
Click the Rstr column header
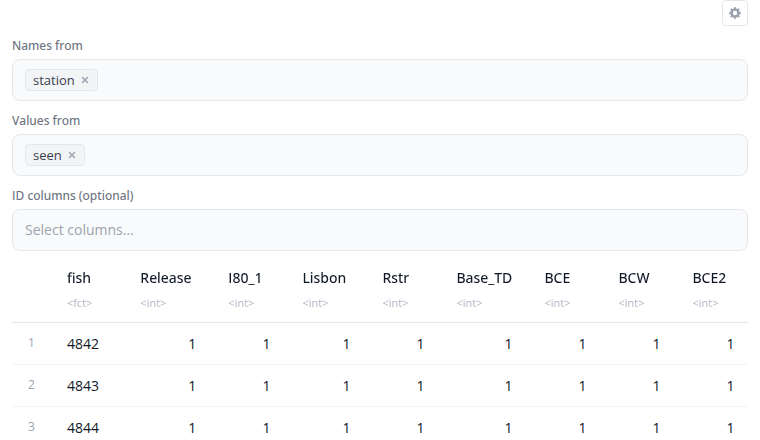(396, 278)
